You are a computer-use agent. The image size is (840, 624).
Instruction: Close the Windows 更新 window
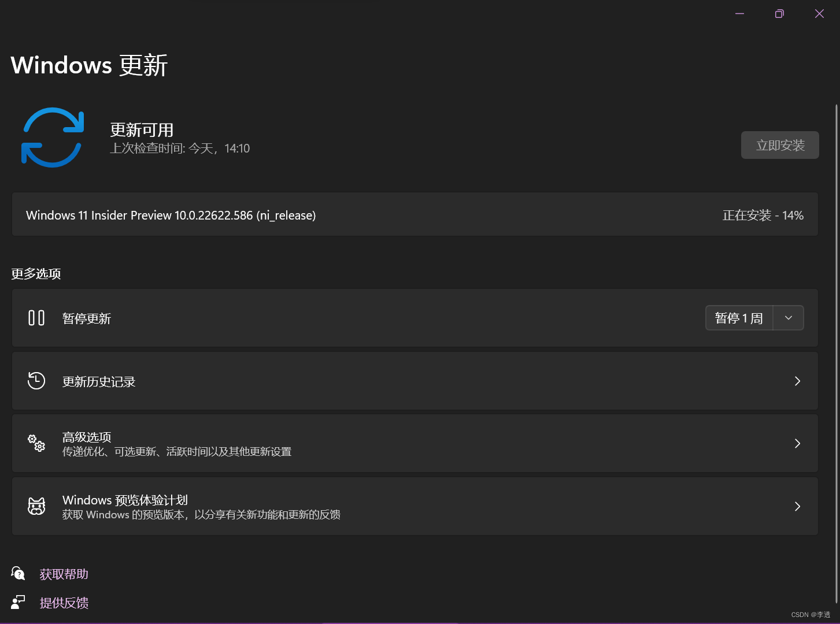(819, 14)
